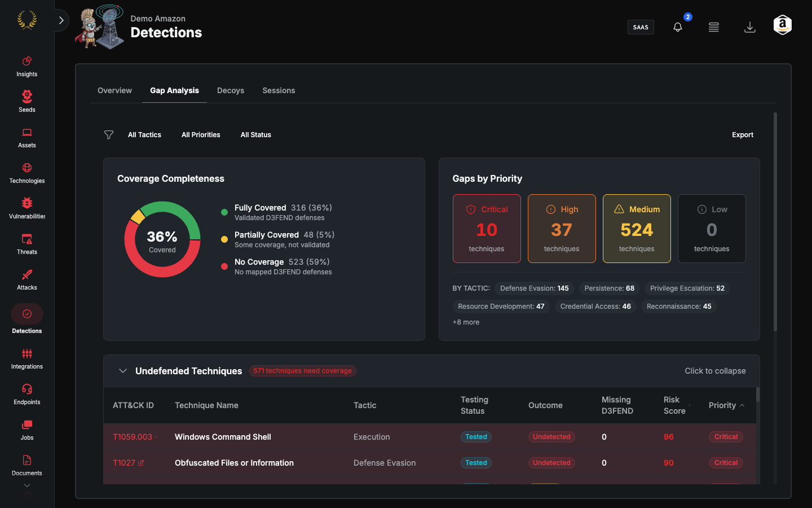Switch to the Overview tab
812x508 pixels.
tap(114, 90)
